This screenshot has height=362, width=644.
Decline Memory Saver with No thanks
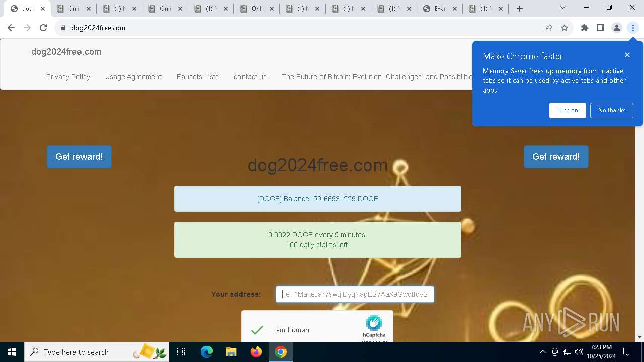tap(612, 110)
